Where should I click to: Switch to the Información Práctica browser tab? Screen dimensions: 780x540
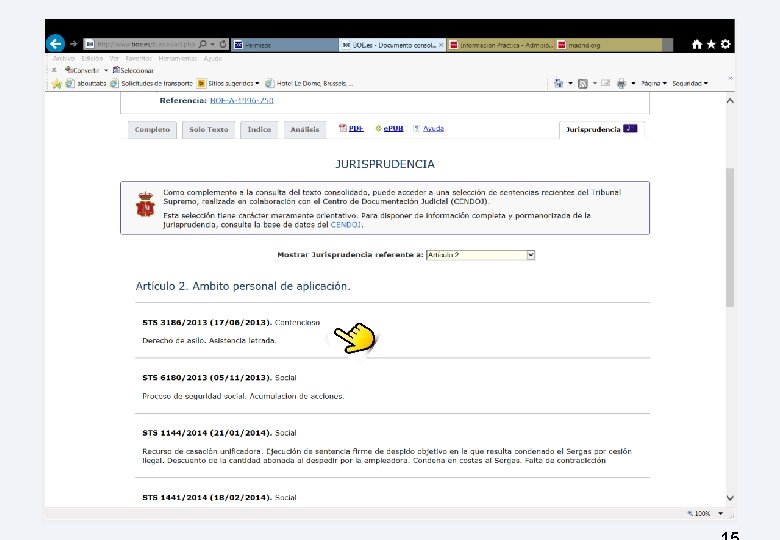[501, 45]
